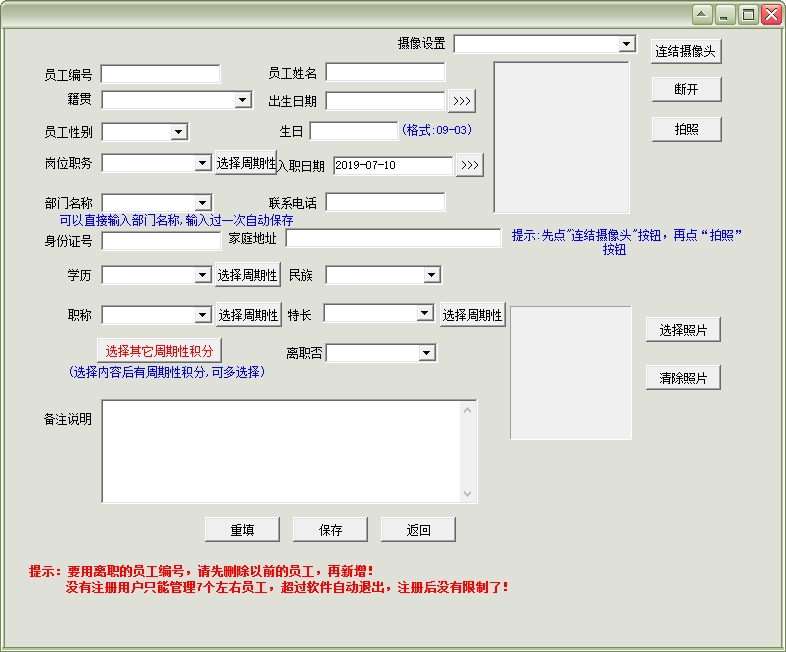Click the 清除照片 button
786x652 pixels.
[683, 378]
